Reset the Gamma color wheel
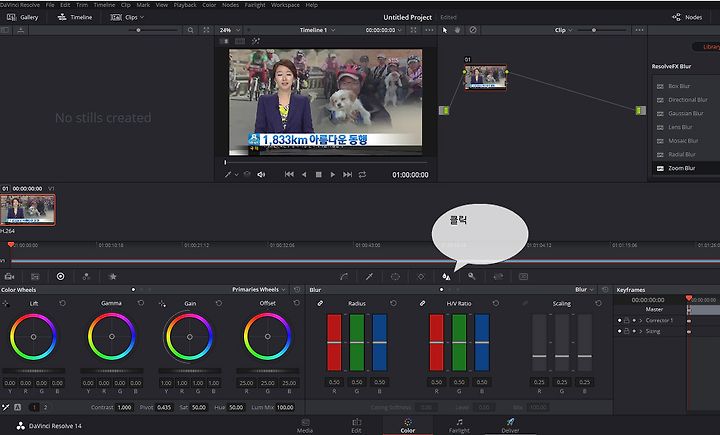Image resolution: width=720 pixels, height=435 pixels. tap(141, 303)
